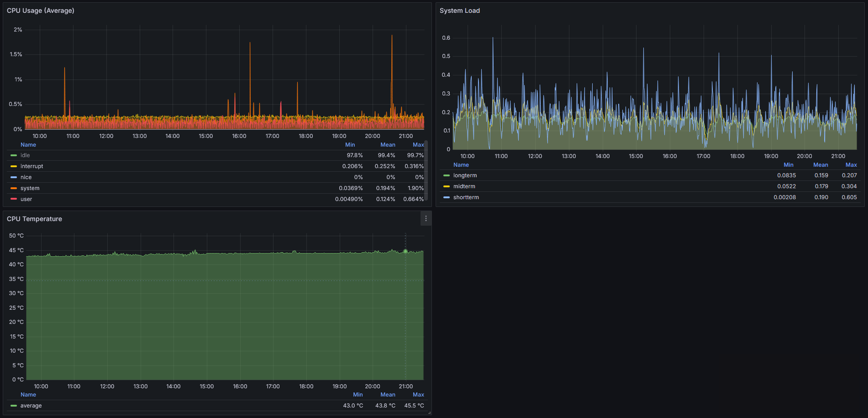Open the average series green color swatch
The width and height of the screenshot is (868, 418).
click(x=14, y=406)
